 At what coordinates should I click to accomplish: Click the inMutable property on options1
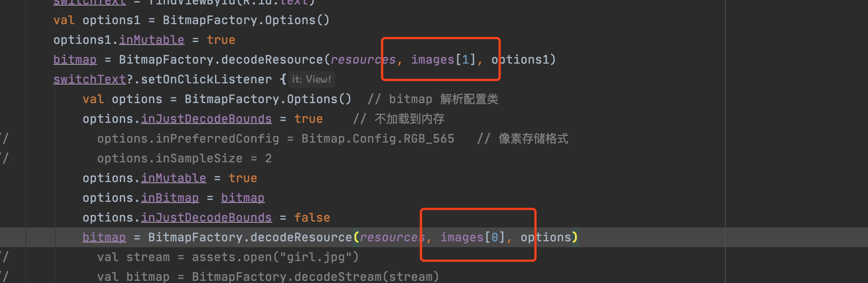(x=151, y=40)
